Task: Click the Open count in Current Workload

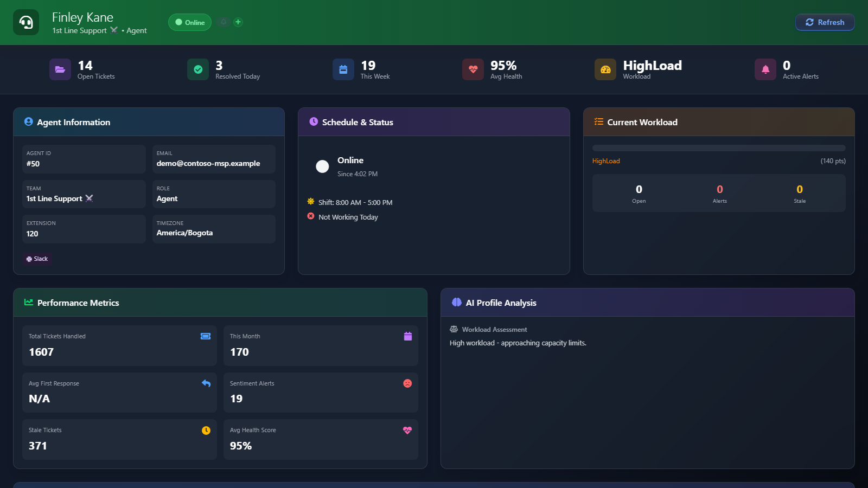Action: coord(639,189)
